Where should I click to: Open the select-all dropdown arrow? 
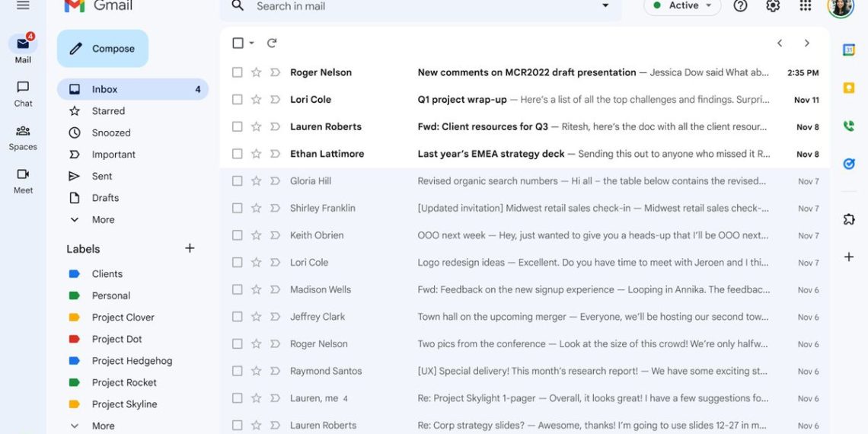(x=251, y=43)
